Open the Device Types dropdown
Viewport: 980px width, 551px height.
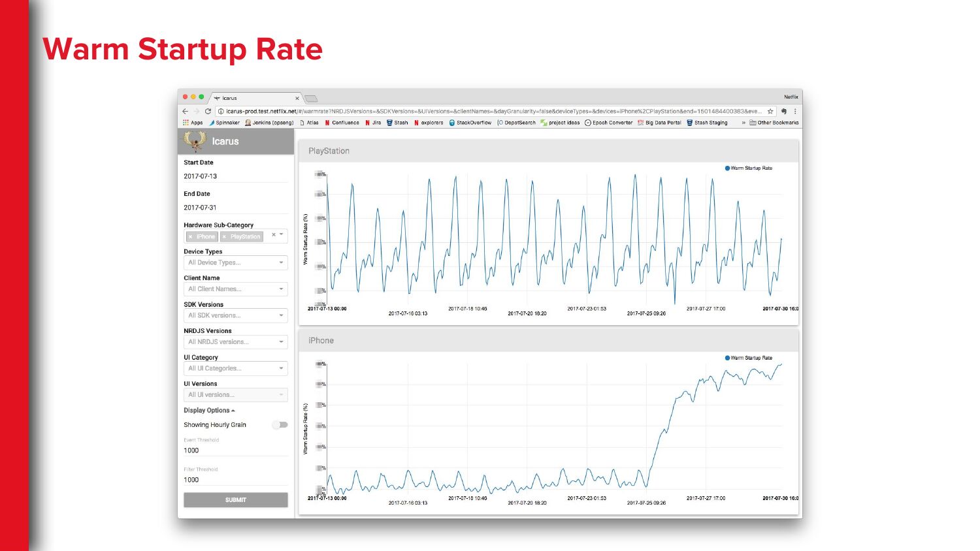point(235,262)
